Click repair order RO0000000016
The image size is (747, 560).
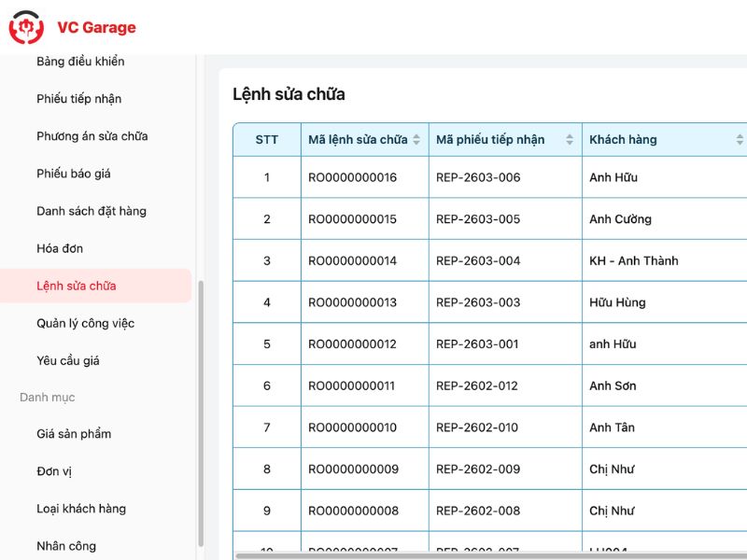[x=352, y=177]
